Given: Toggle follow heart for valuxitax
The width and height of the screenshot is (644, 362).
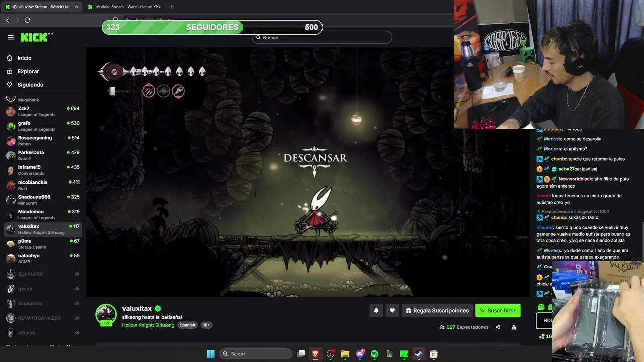Looking at the screenshot, I should pyautogui.click(x=392, y=311).
